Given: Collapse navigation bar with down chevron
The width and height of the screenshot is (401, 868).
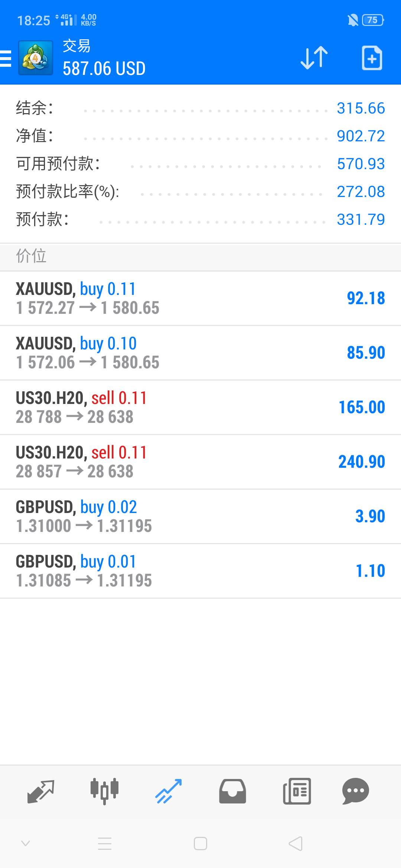Looking at the screenshot, I should 26,844.
